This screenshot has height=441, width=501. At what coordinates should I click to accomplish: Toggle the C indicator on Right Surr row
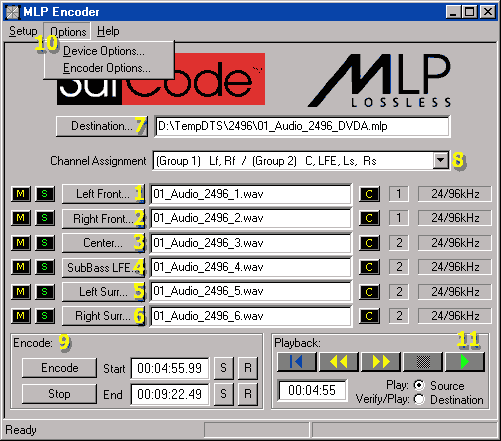(369, 316)
